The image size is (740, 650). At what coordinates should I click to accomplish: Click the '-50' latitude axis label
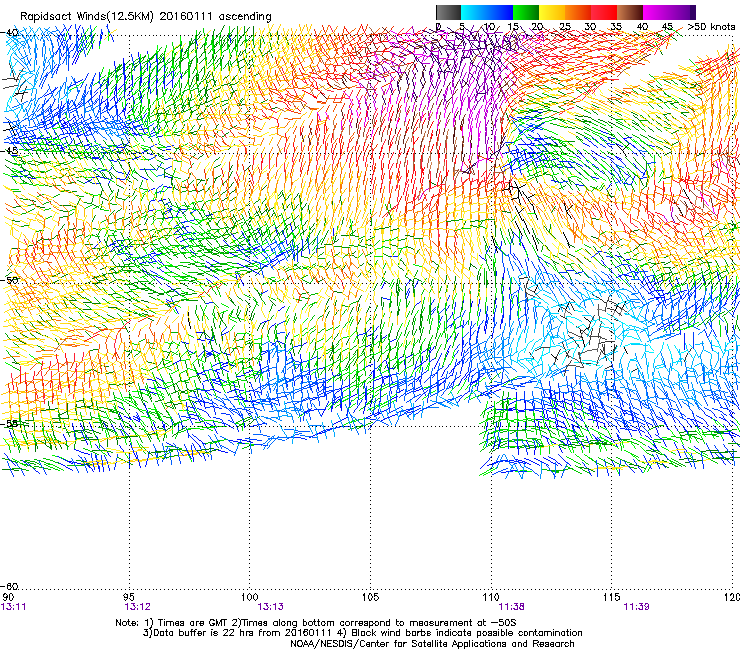click(10, 280)
